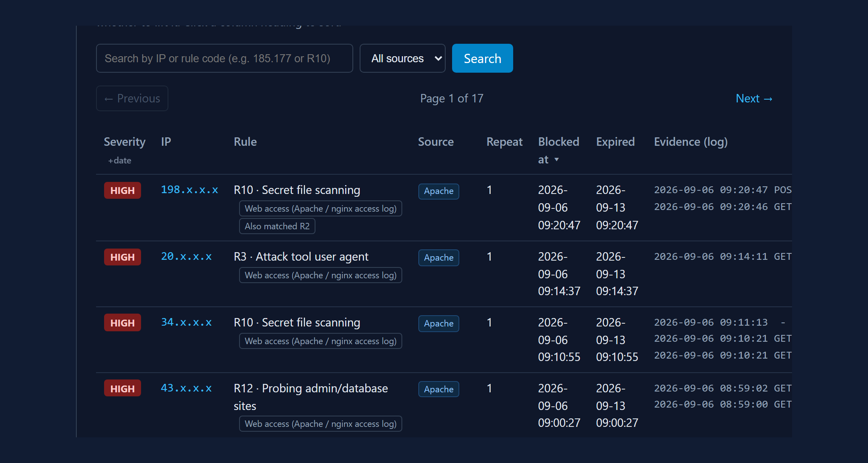Click blocked time ending 09:10:55 in 34.x.x.x row
Screen dimensions: 868x463
pyautogui.click(x=559, y=340)
